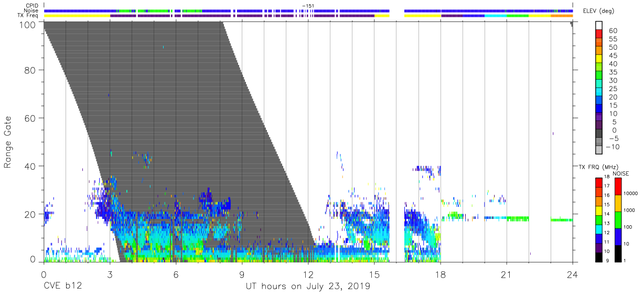Click the white top swatch of the elevation colorbar
Viewport: 644px width, 297px height.
(x=599, y=26)
